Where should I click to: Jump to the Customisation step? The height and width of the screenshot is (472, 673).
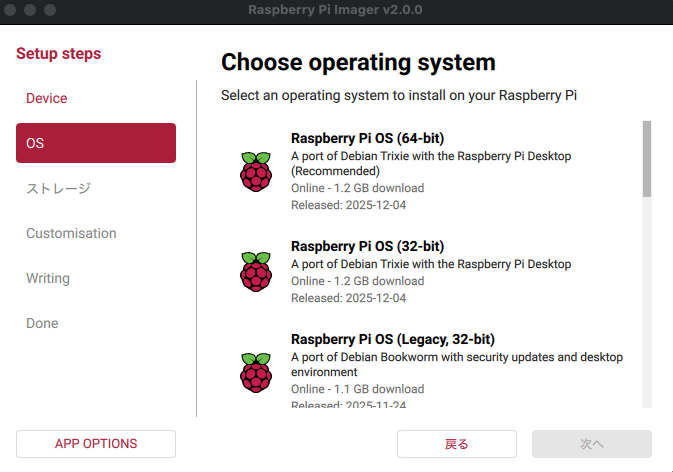tap(71, 233)
